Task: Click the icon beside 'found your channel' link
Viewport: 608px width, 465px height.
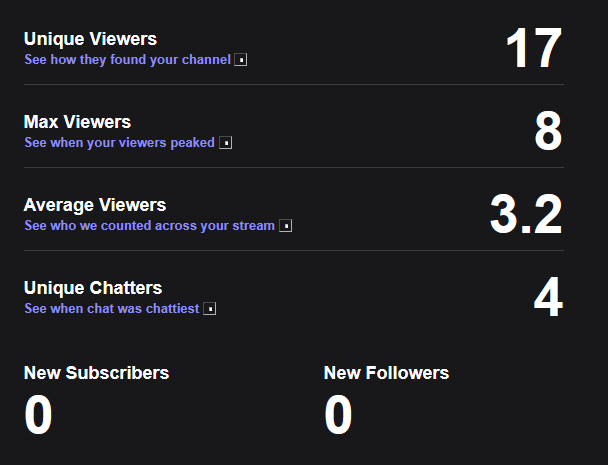Action: [240, 60]
